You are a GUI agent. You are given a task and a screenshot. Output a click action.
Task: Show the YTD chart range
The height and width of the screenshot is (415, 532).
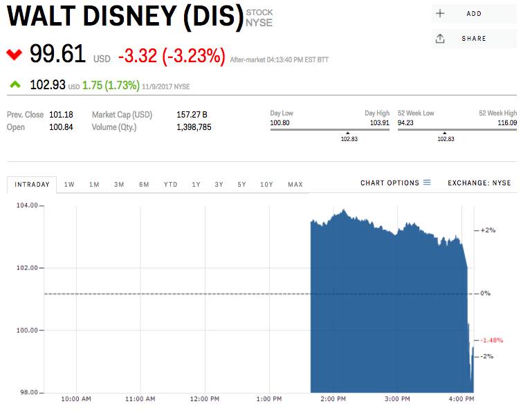170,185
